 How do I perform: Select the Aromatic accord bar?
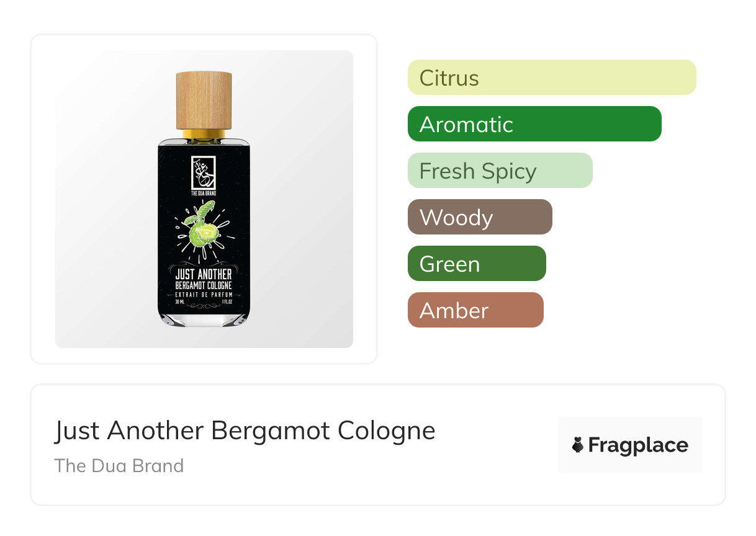534,124
